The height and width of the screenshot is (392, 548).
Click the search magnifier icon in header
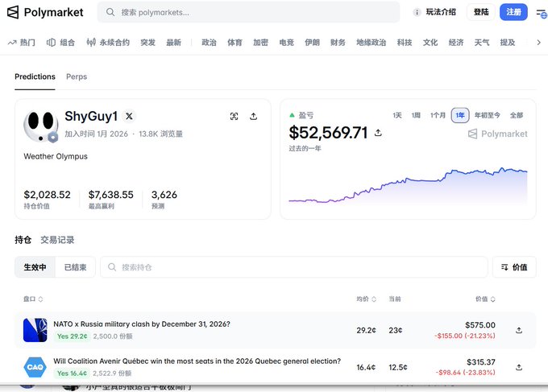pos(110,12)
